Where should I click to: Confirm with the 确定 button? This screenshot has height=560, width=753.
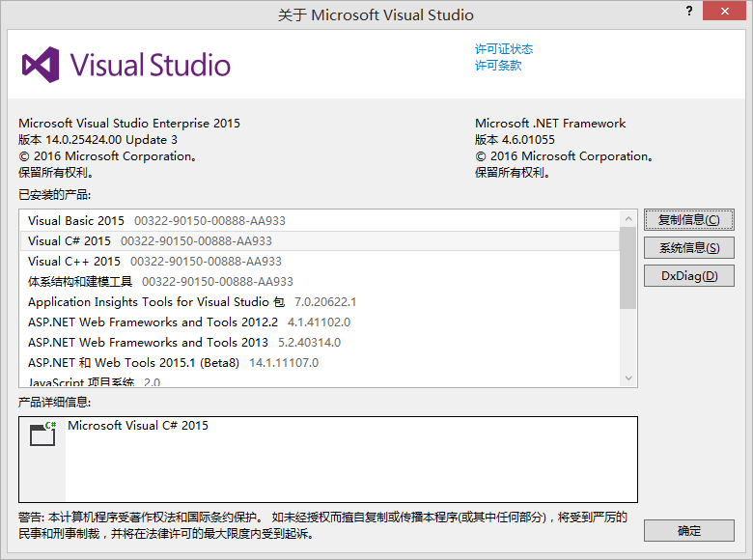tap(688, 531)
